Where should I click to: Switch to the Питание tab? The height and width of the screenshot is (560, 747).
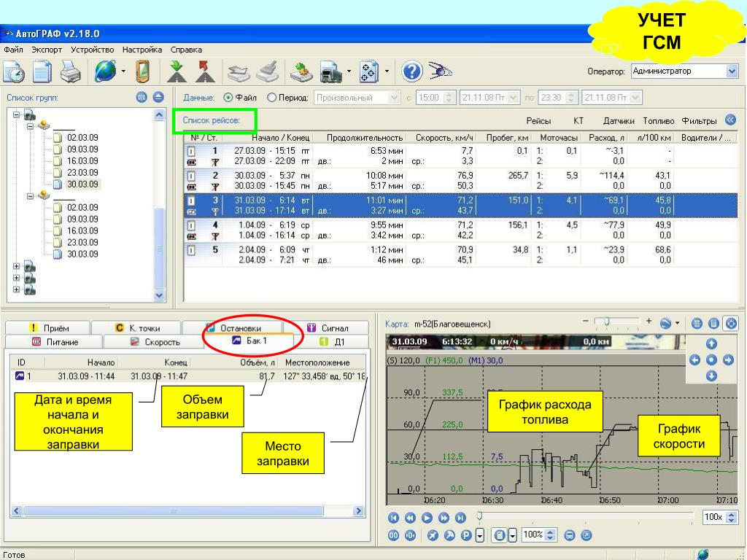(54, 342)
